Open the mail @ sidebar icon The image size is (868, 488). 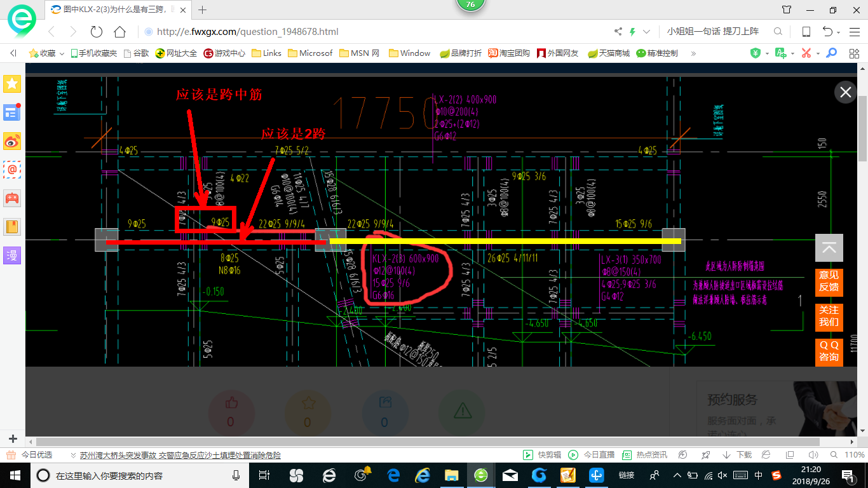click(x=13, y=169)
